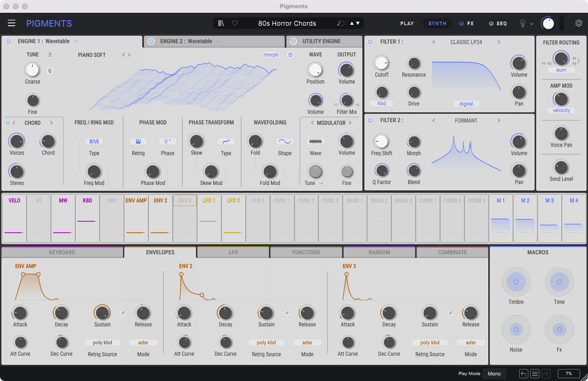Open the preset library browser icon

click(x=221, y=23)
